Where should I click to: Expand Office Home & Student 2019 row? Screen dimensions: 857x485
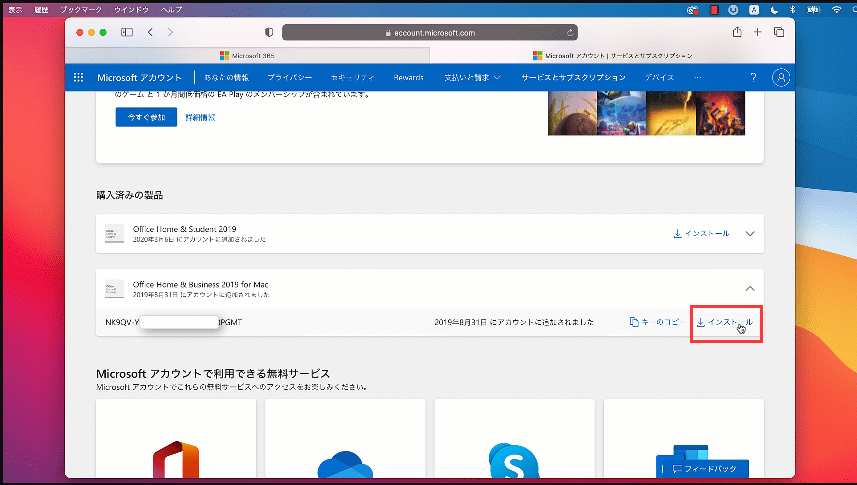click(x=750, y=234)
